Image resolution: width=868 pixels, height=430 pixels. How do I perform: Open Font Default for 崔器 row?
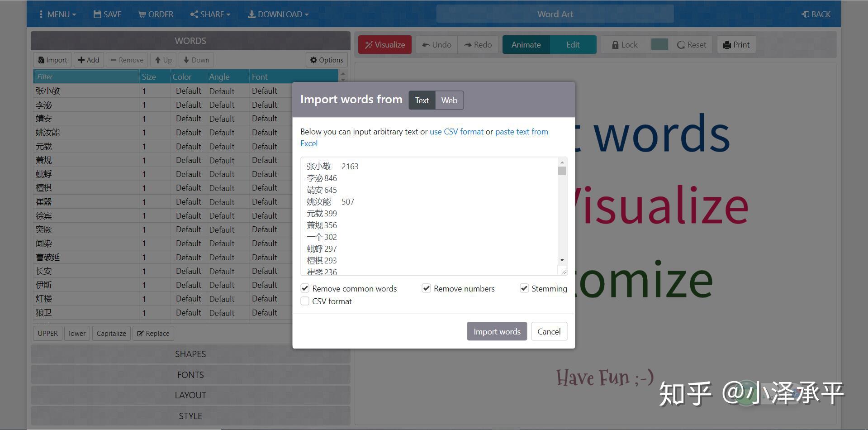(x=265, y=202)
